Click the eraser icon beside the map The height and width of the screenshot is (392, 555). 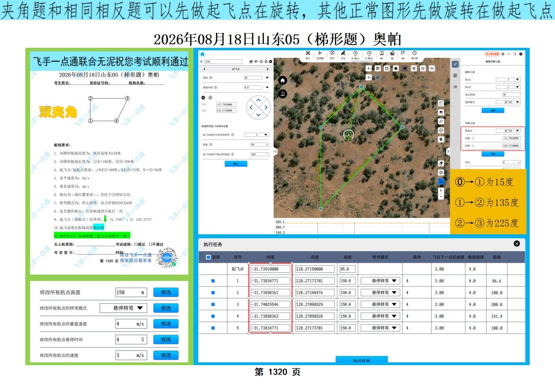[441, 163]
